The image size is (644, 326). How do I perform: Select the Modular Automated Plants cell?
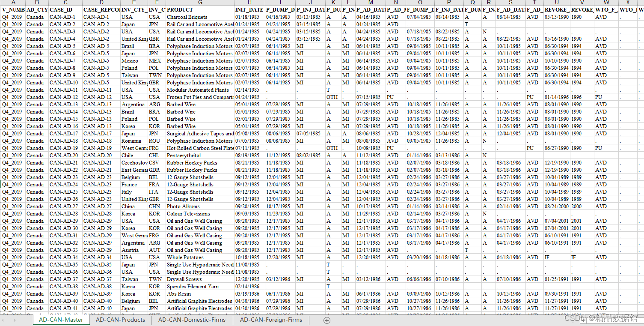200,90
